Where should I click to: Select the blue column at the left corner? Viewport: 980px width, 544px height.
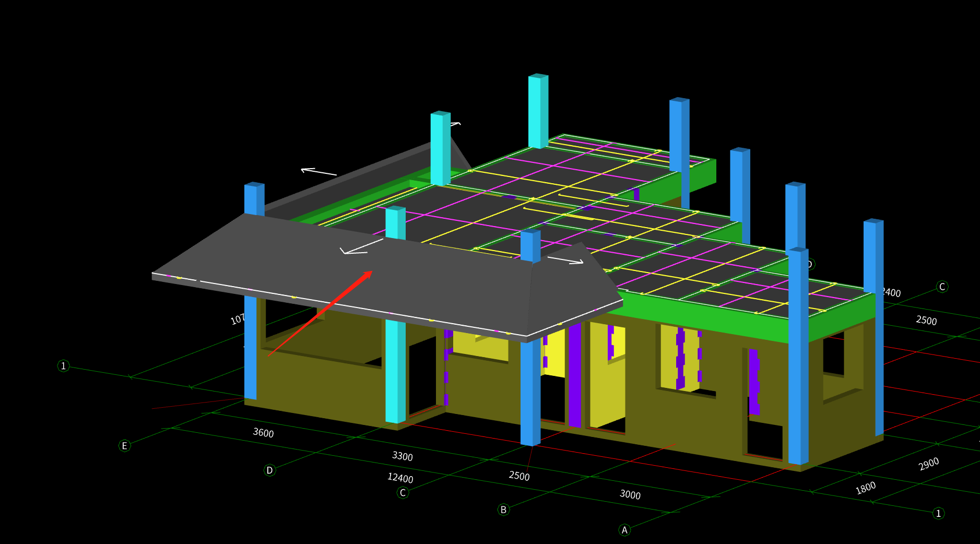[250, 347]
